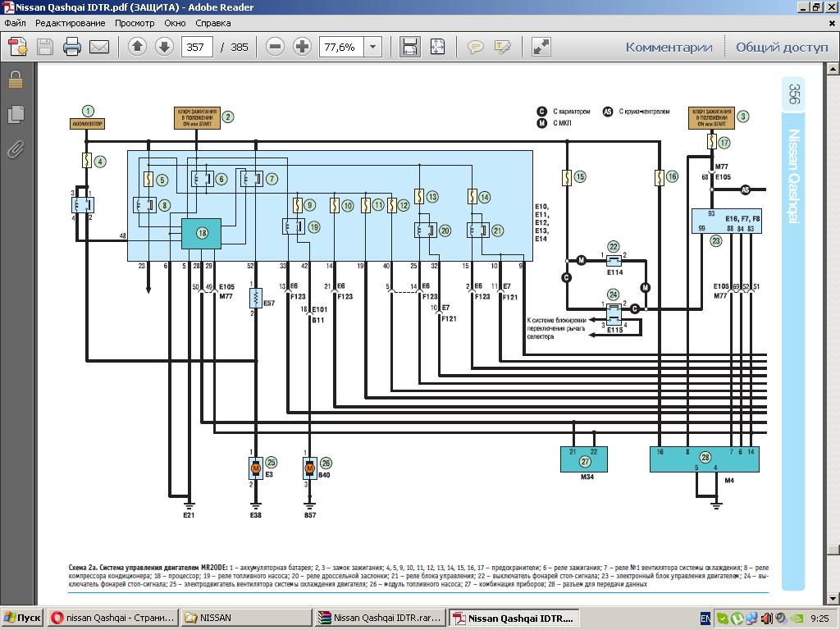
Task: Select the highlight text tool icon
Action: tap(503, 47)
